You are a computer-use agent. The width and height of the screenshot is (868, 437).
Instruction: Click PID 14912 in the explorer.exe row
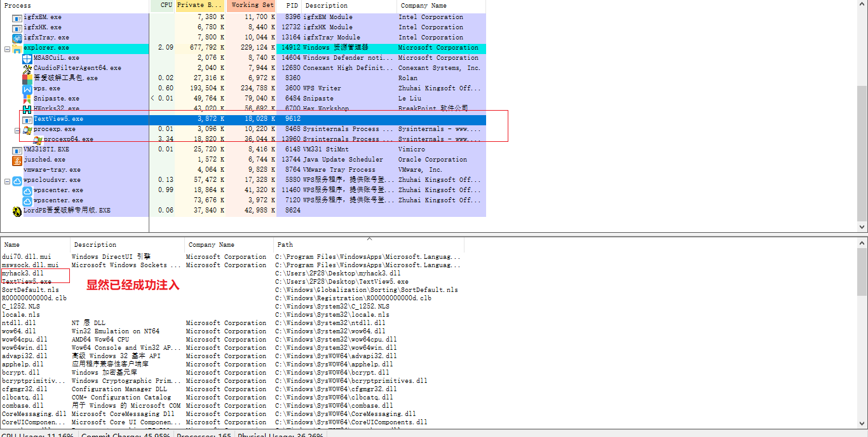pyautogui.click(x=291, y=48)
